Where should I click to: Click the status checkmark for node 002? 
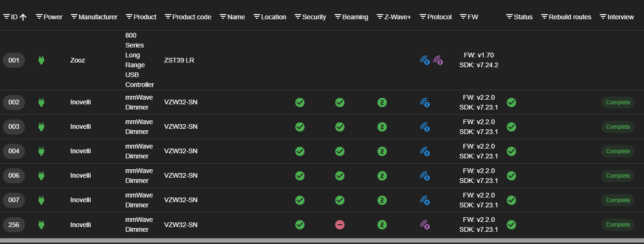pos(511,102)
